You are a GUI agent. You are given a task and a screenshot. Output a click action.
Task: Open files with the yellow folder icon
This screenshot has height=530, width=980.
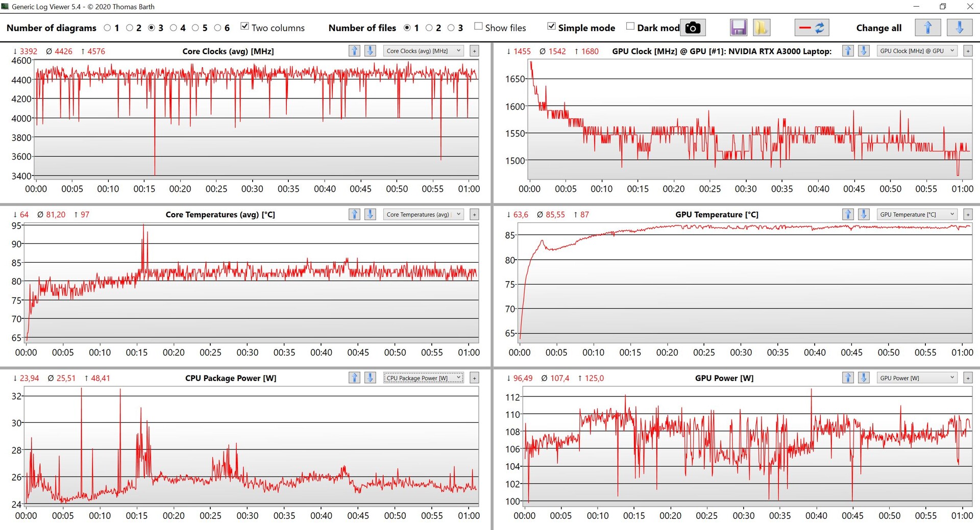tap(761, 28)
